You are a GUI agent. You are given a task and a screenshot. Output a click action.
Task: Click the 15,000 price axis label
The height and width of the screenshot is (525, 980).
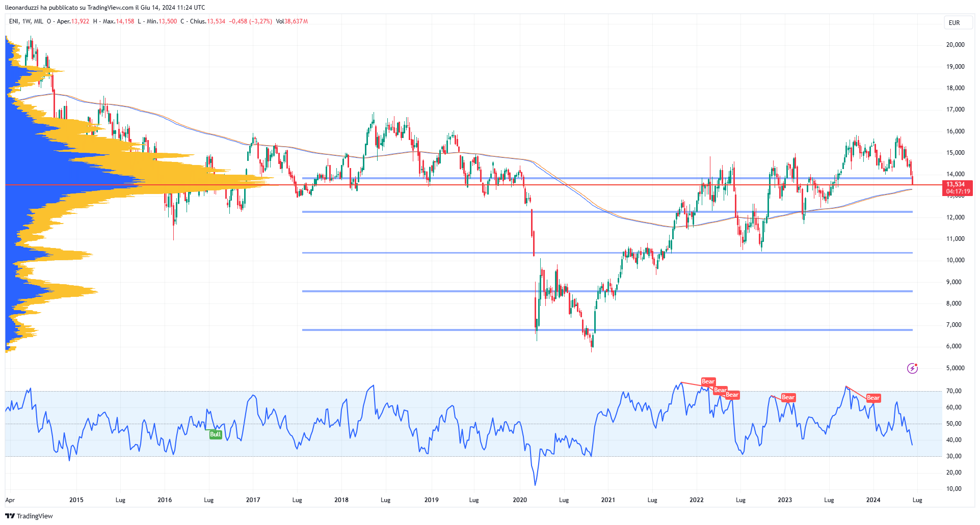(956, 153)
